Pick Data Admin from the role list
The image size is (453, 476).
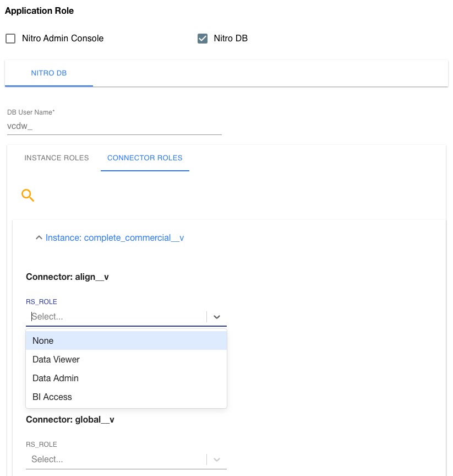(x=126, y=378)
